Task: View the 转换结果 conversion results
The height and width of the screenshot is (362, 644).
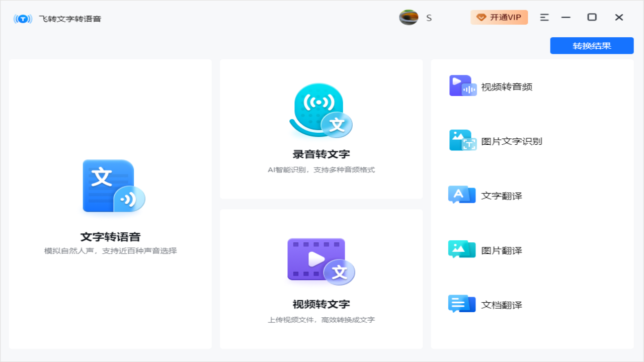Action: click(592, 45)
